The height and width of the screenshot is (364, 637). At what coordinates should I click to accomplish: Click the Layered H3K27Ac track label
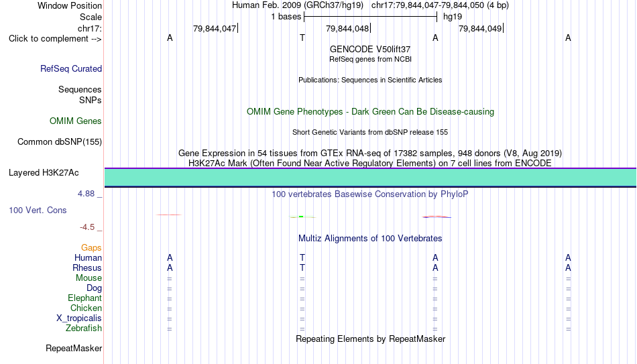point(44,173)
